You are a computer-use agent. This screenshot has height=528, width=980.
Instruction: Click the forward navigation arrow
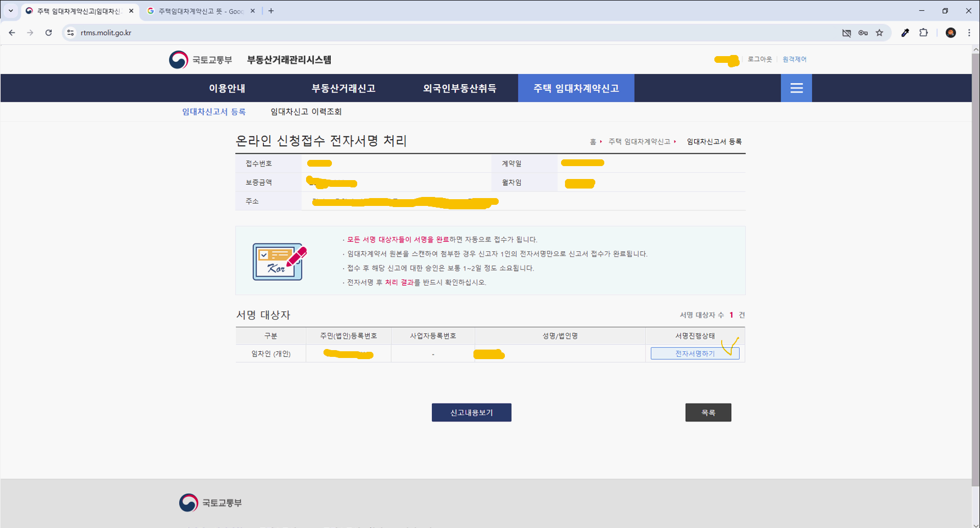30,33
